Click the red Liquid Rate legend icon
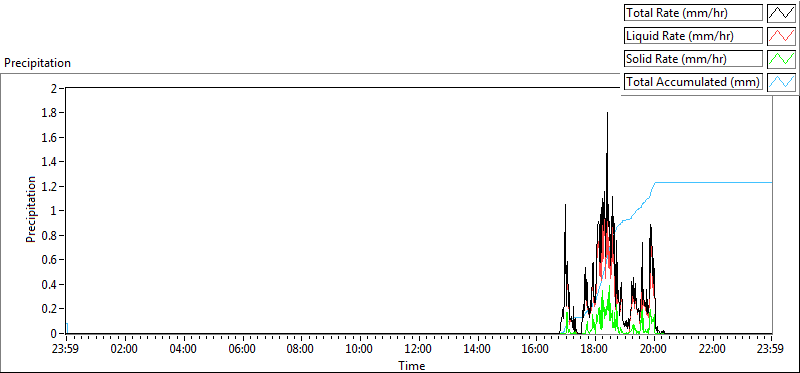This screenshot has width=800, height=373. [x=781, y=36]
